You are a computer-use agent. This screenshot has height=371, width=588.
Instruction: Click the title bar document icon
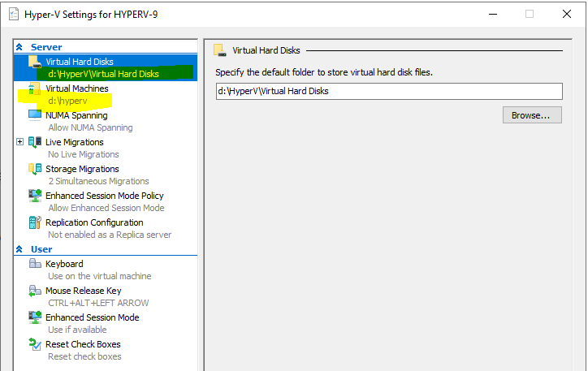[x=14, y=15]
